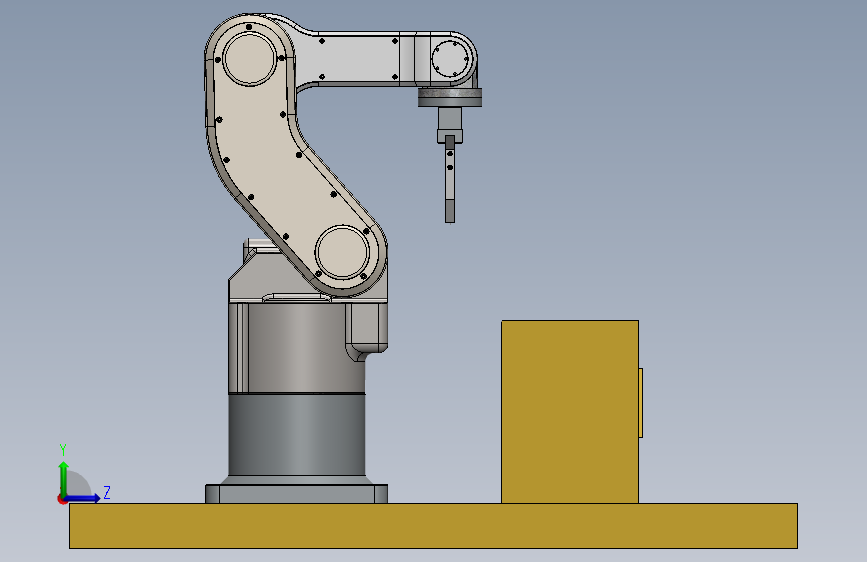The width and height of the screenshot is (867, 562).
Task: Click the green Y axis arrow of triad
Action: click(64, 478)
